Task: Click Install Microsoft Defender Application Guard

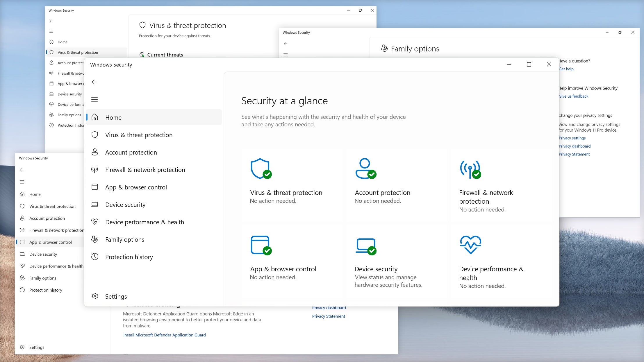Action: click(x=164, y=335)
